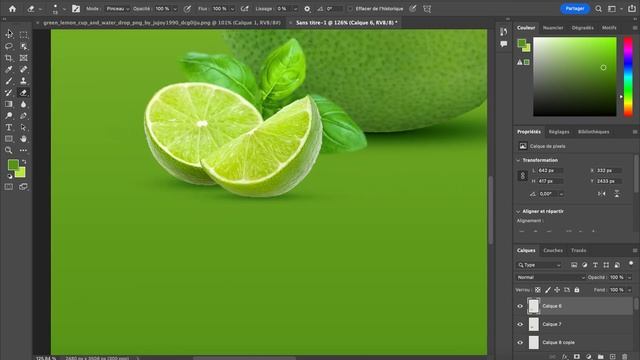Select the Object Selection tool
Screen dimensions: 640x360
pyautogui.click(x=23, y=46)
